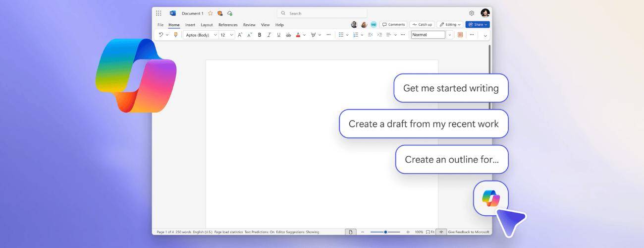Toggle bold formatting
644x248 pixels.
click(260, 35)
